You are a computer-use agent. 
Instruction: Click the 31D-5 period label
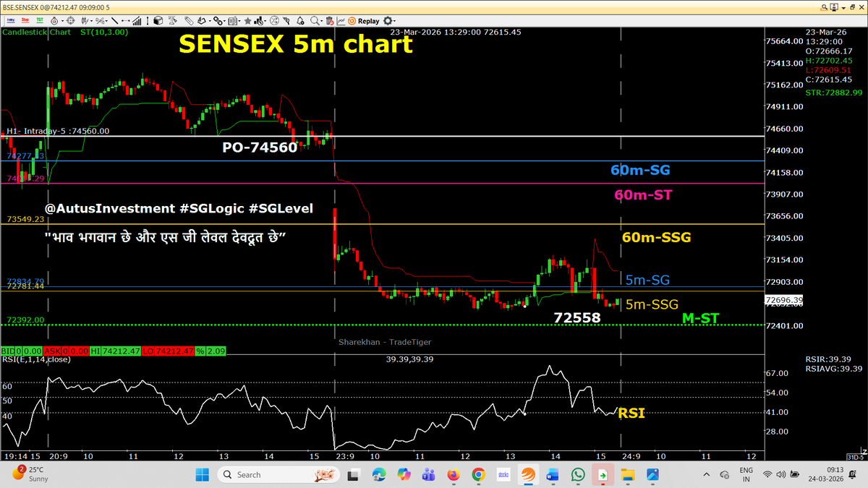click(856, 457)
